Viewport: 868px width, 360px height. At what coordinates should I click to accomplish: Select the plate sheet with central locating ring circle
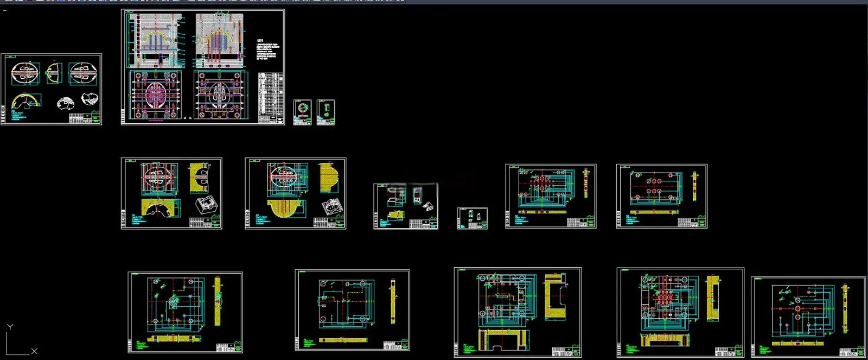click(x=185, y=313)
